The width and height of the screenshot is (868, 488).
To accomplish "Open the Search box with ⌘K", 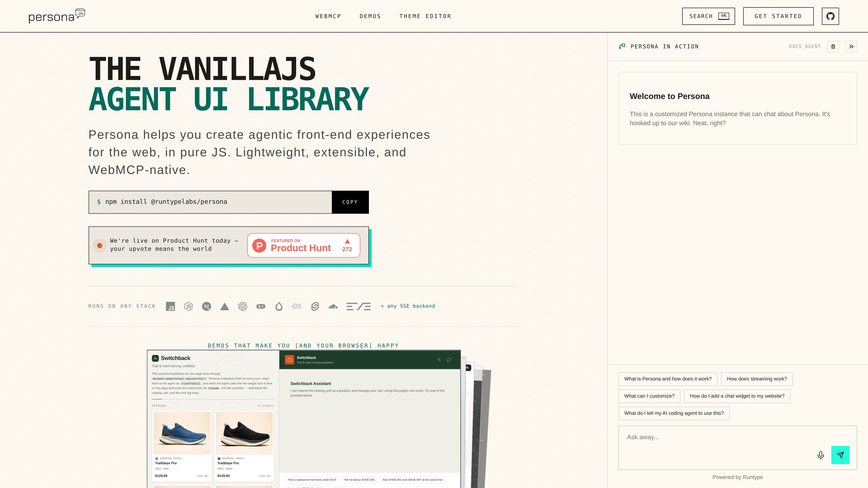I will [709, 16].
